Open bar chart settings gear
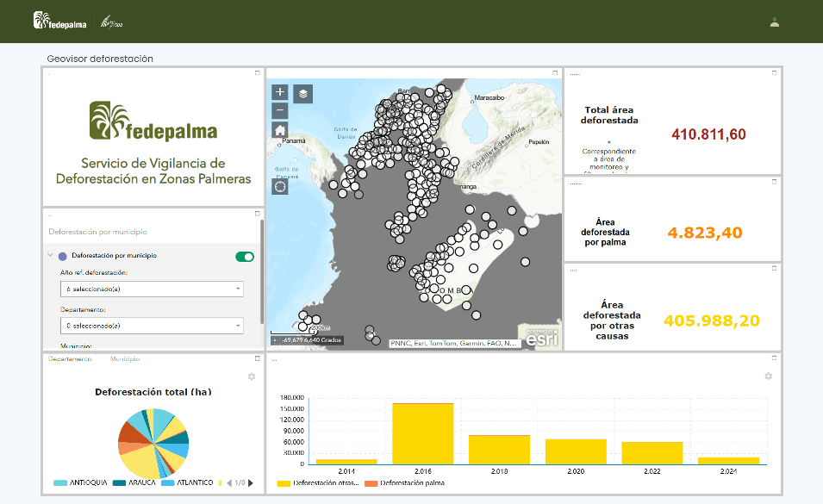823x504 pixels. point(769,376)
